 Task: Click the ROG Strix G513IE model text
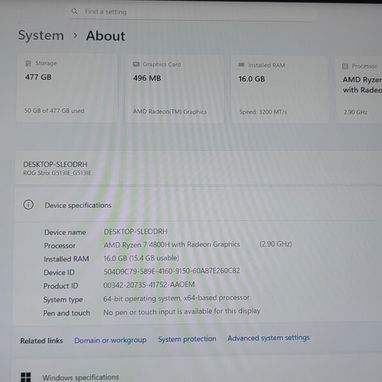coord(57,173)
